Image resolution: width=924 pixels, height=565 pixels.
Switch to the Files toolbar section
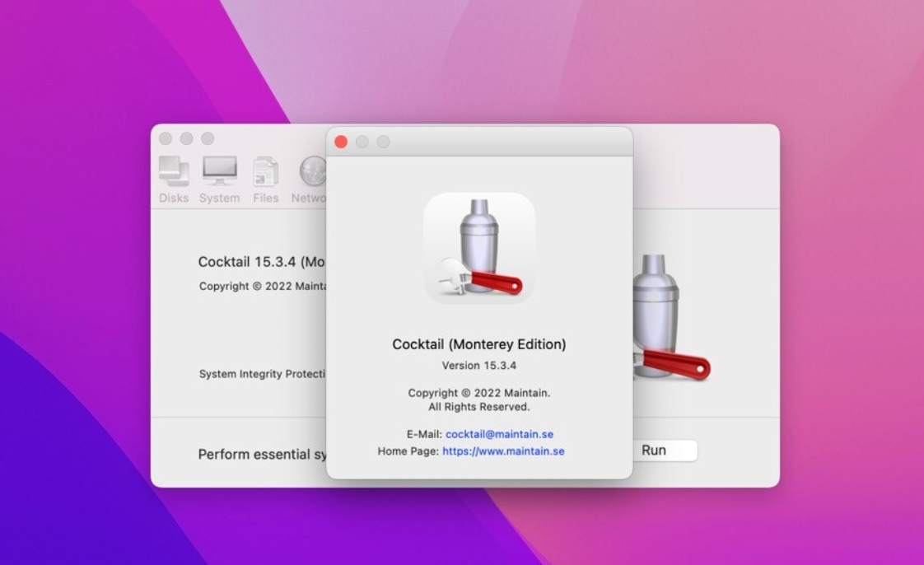pos(266,180)
